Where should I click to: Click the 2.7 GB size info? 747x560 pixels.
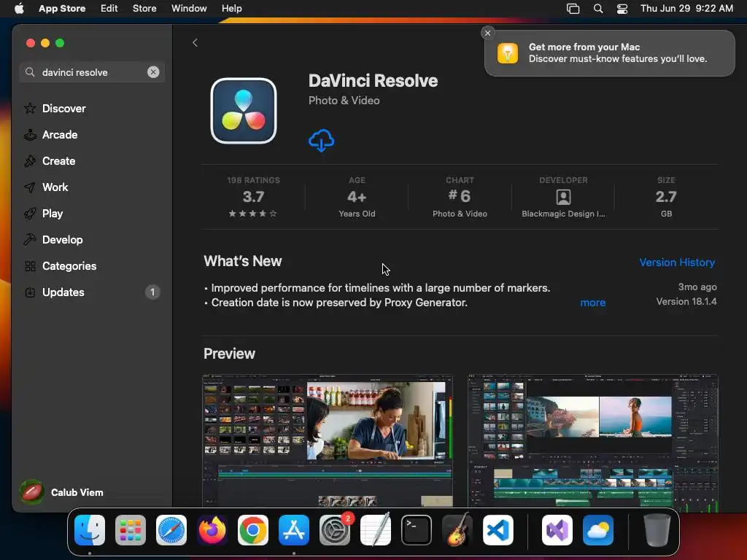pos(666,197)
